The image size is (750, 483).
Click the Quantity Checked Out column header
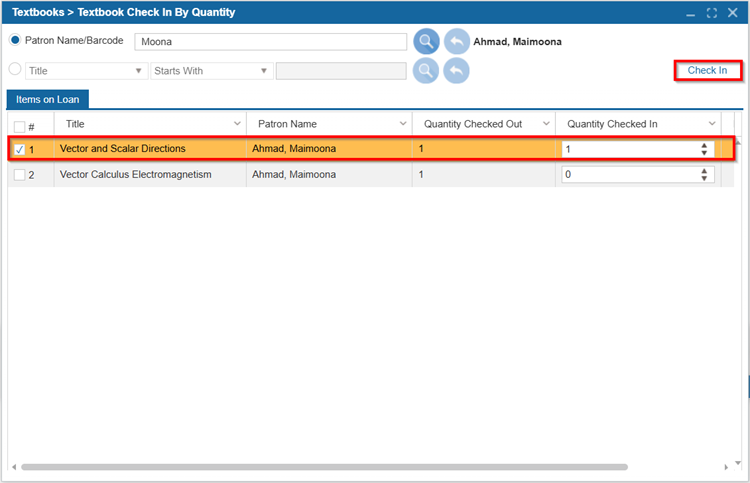(484, 124)
